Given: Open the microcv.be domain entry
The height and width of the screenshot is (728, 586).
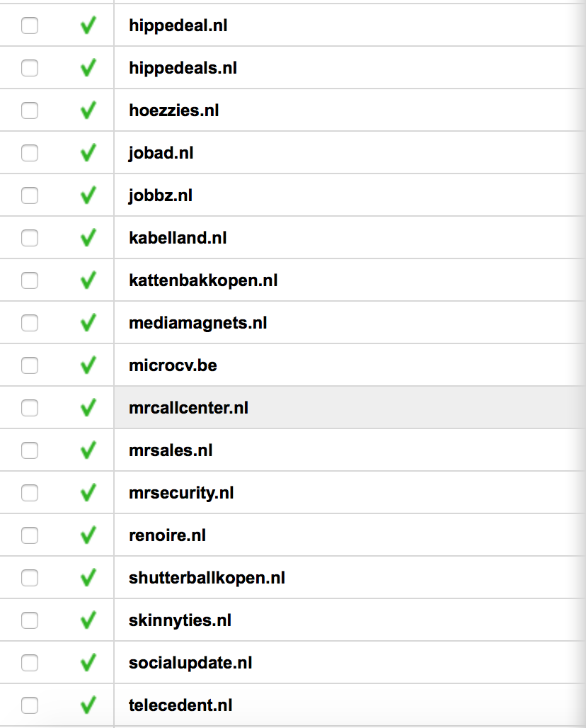Looking at the screenshot, I should [173, 365].
